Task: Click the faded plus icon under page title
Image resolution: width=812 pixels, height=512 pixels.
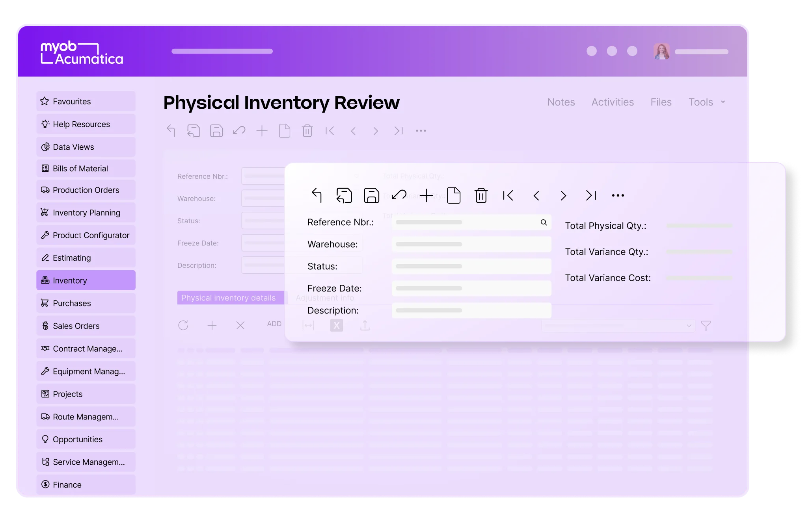Action: click(262, 131)
